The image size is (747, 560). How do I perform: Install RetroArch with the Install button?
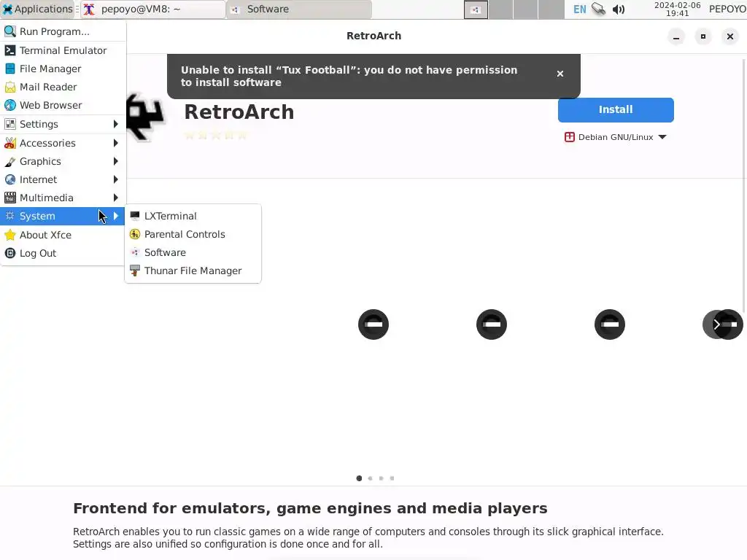point(616,109)
